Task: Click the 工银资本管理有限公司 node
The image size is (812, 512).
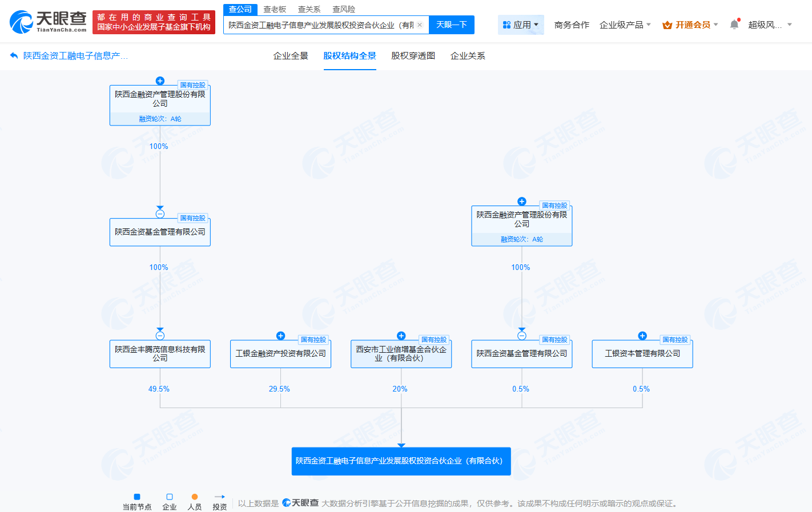Action: click(642, 354)
